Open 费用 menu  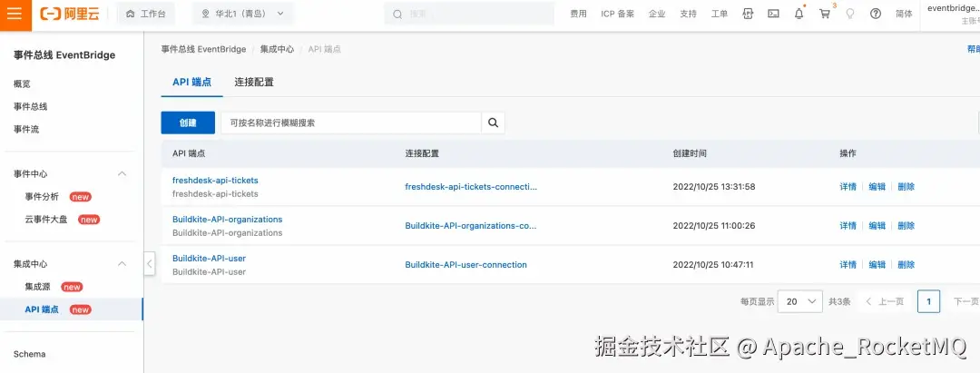point(578,14)
